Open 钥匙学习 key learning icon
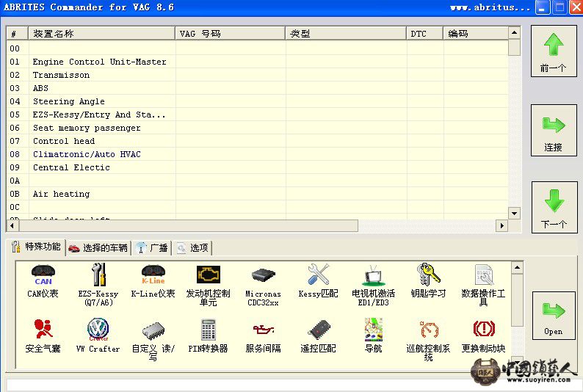The height and width of the screenshot is (392, 583). point(428,281)
